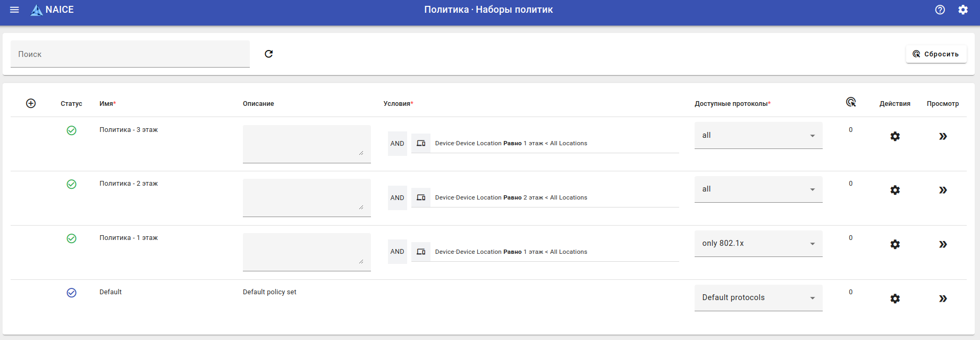Add a new policy set with plus icon
The image size is (980, 340).
coord(31,103)
